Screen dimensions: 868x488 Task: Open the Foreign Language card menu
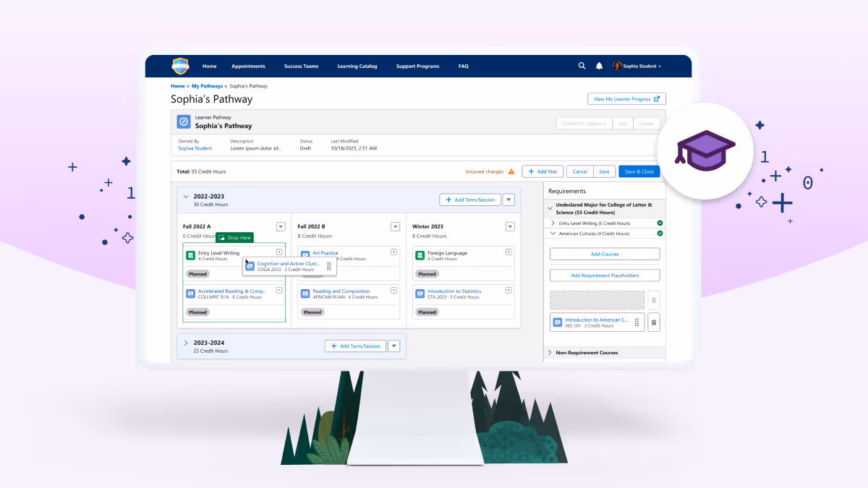tap(509, 252)
